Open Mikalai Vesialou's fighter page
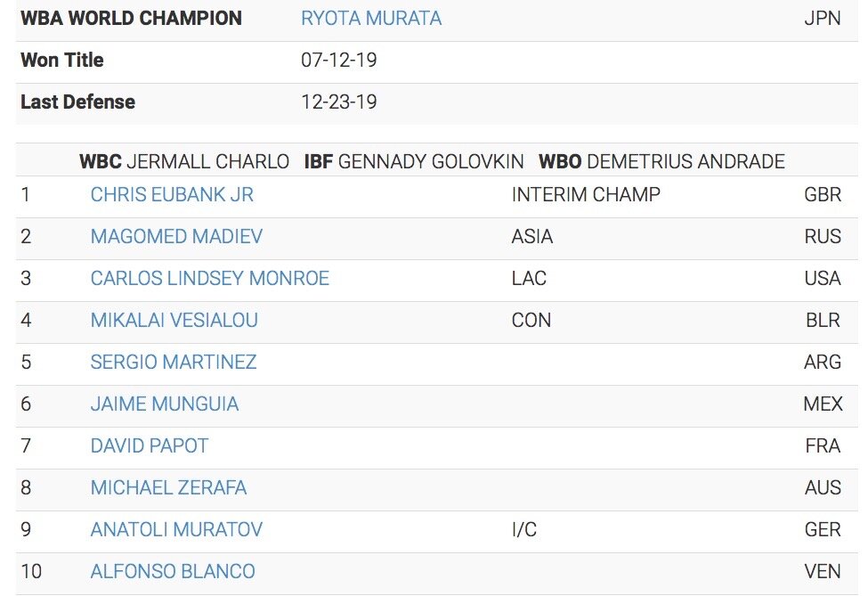Viewport: 868px width, 596px height. pos(174,320)
